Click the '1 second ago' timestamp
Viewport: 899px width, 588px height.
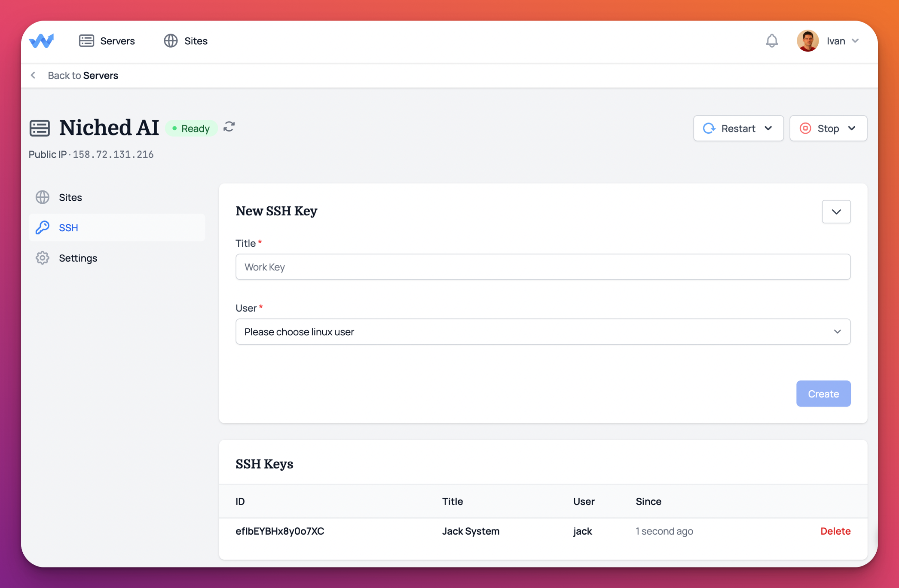click(x=664, y=531)
